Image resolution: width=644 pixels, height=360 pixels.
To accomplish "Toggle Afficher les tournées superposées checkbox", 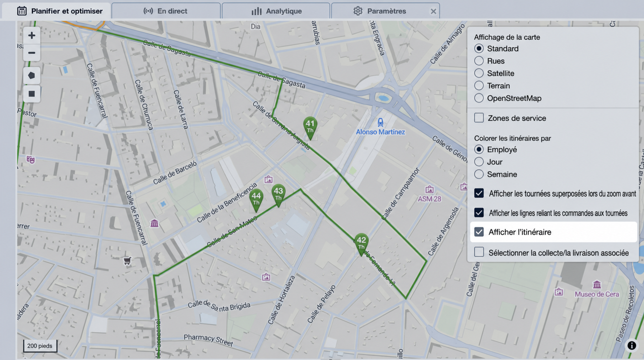I will coord(479,193).
